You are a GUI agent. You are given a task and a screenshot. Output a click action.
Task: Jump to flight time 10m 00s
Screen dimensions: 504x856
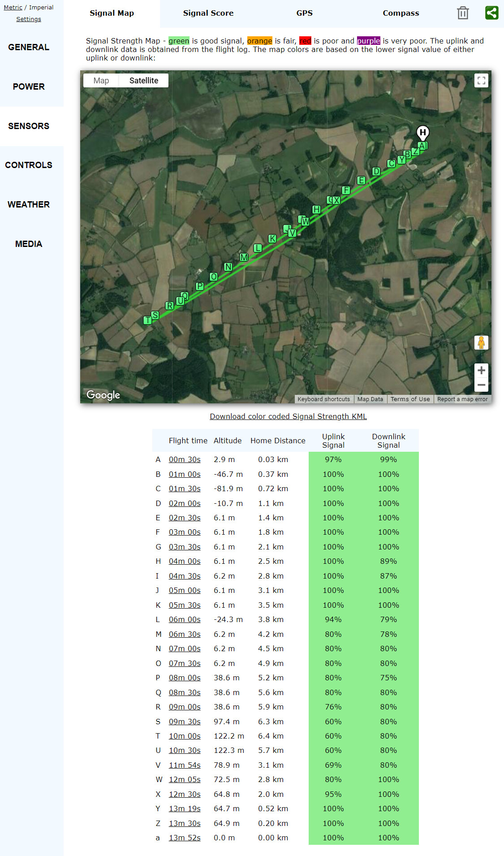(185, 736)
